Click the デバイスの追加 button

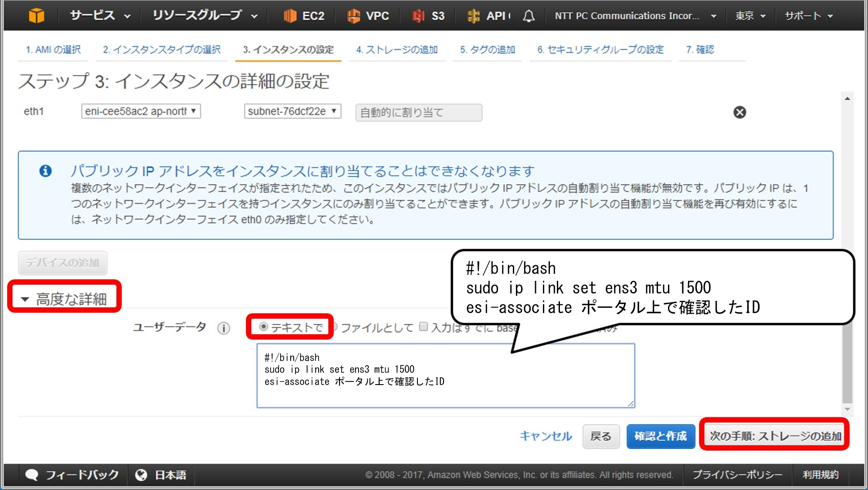point(62,263)
